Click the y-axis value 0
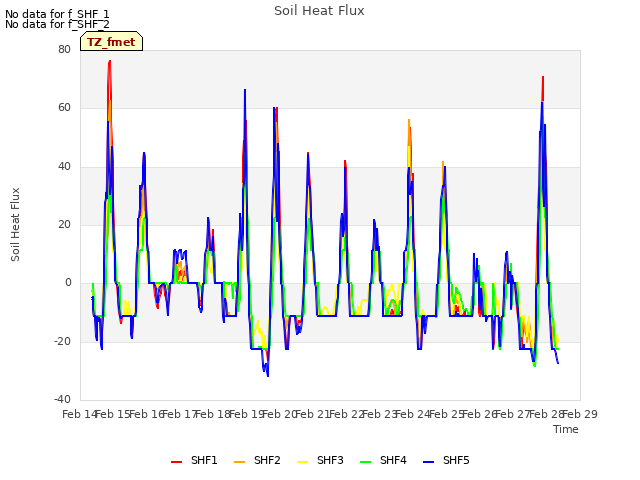Viewport: 640px width, 480px height. pyautogui.click(x=68, y=282)
